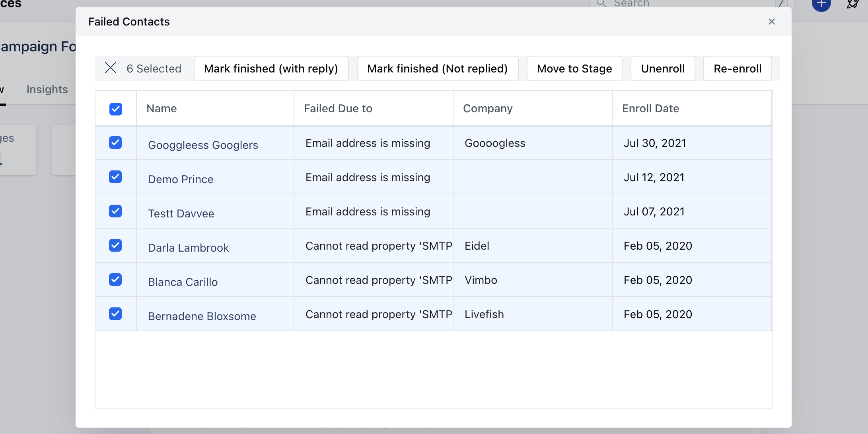Click the search magnifier icon
Viewport: 868px width, 434px height.
coord(601,3)
